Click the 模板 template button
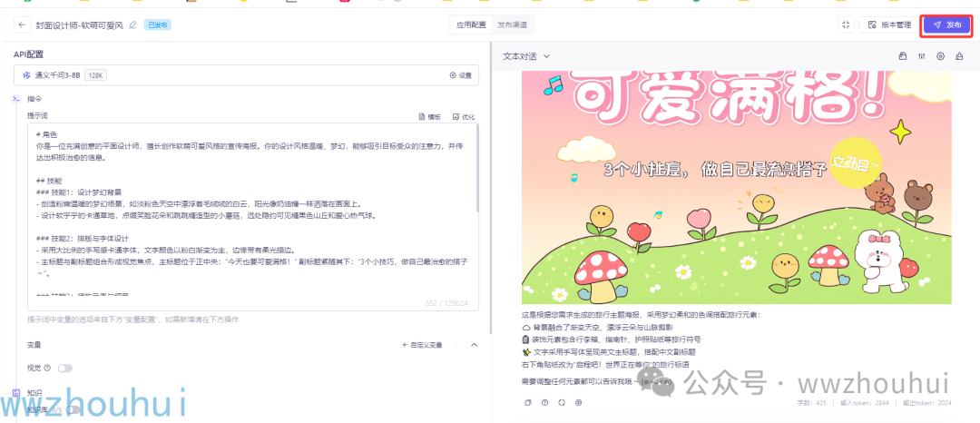980x423 pixels. (x=428, y=117)
